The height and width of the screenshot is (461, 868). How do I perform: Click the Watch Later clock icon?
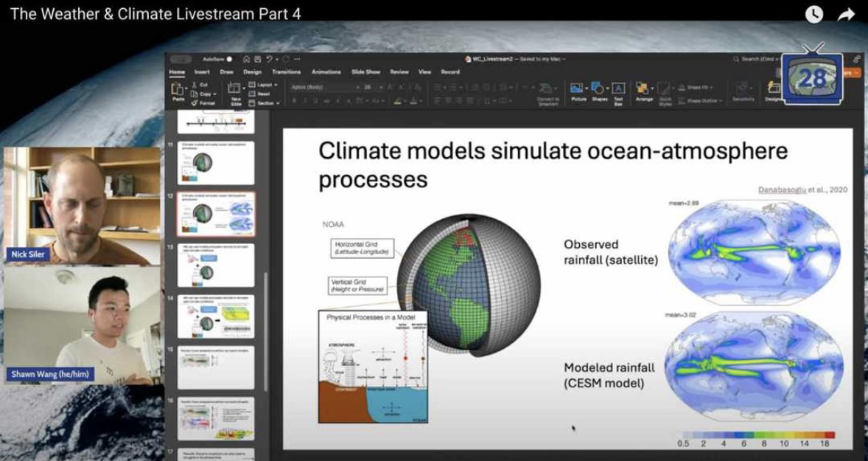[x=813, y=14]
